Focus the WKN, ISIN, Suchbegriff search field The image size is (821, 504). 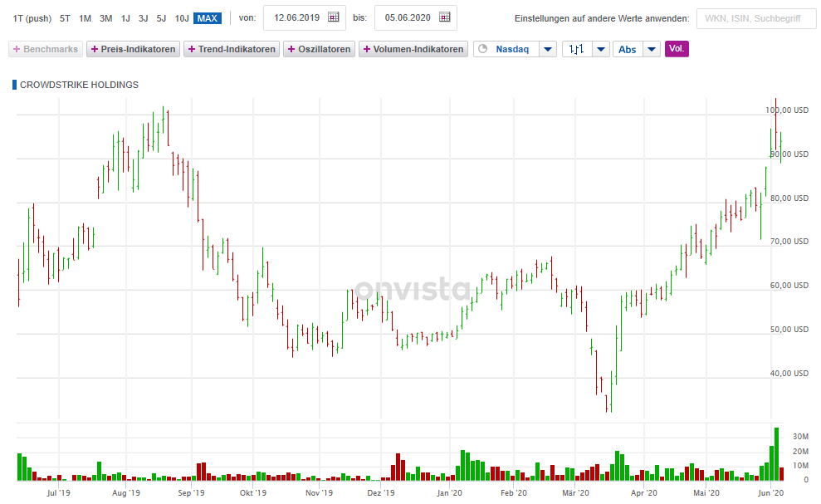point(756,18)
